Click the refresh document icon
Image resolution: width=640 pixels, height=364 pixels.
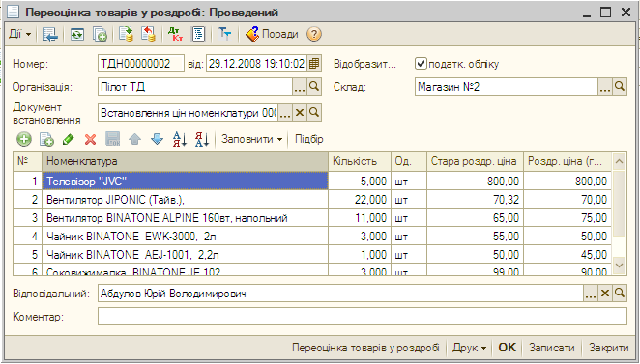(x=77, y=34)
